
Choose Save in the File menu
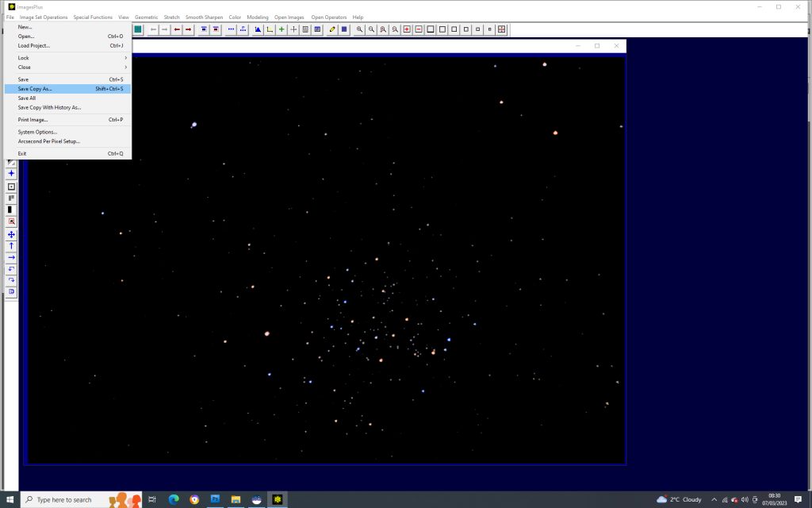click(x=68, y=80)
